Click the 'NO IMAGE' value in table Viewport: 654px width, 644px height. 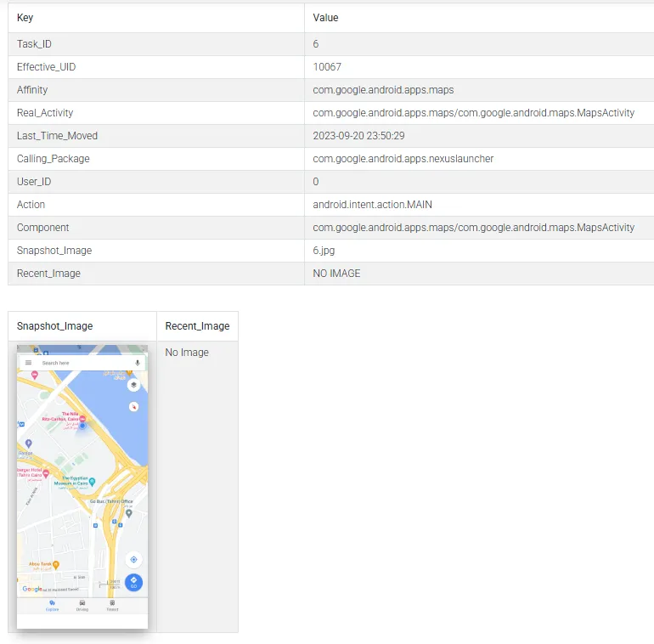[336, 274]
